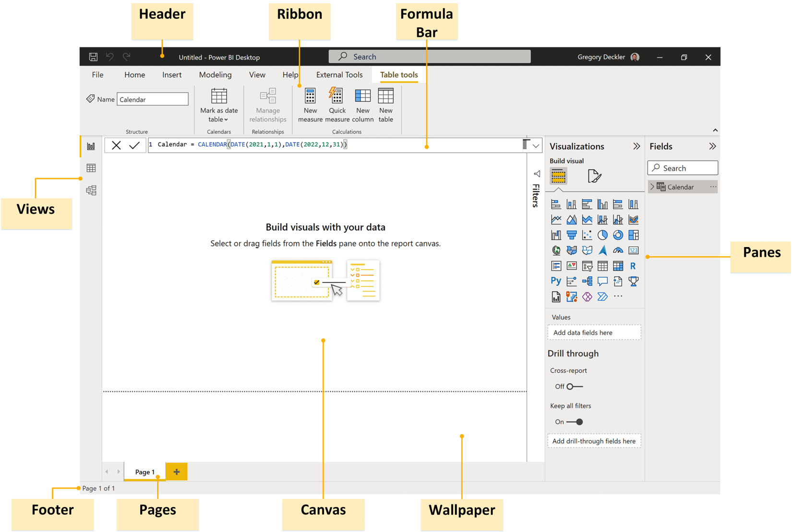792x532 pixels.
Task: Click the New column button
Action: 362,106
